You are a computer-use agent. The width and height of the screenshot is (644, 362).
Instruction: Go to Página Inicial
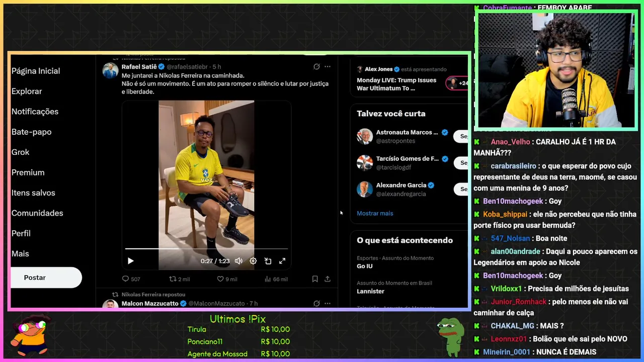36,71
